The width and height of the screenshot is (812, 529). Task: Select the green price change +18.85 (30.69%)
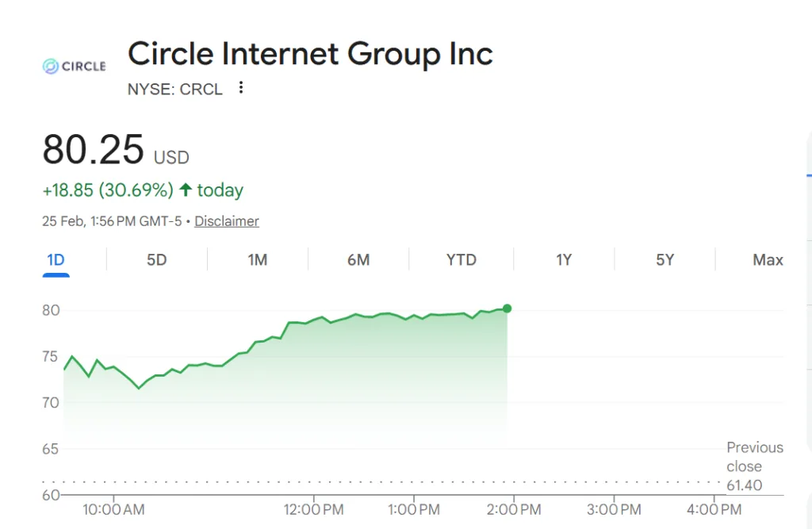pos(107,190)
